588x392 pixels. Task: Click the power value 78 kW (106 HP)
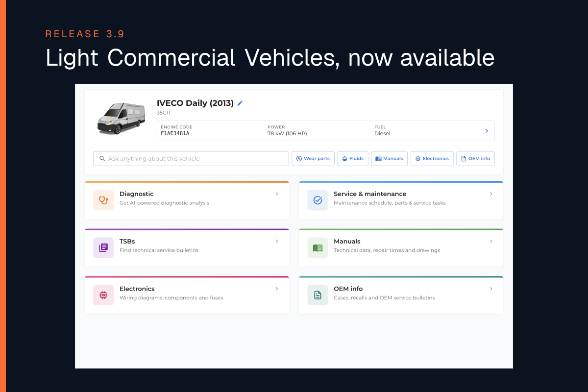click(x=287, y=133)
